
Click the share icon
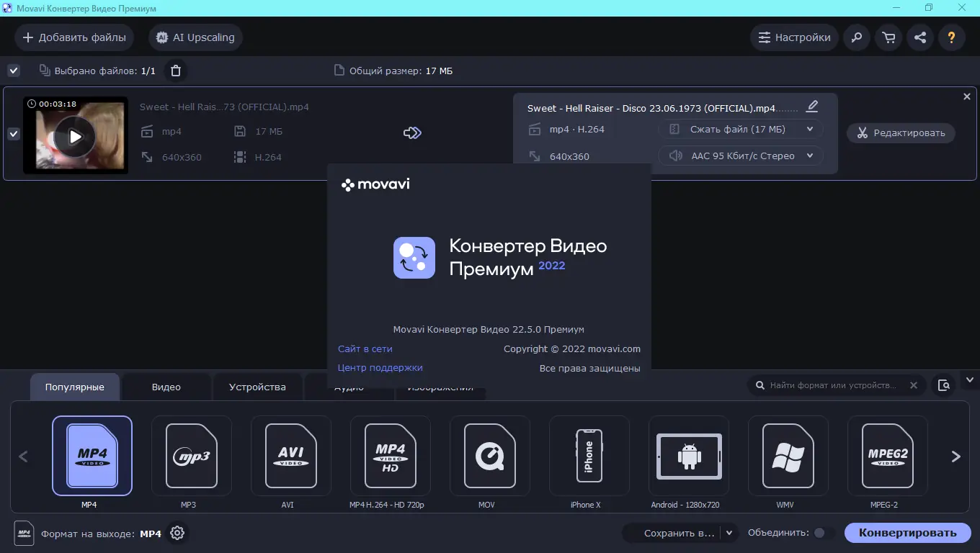[x=919, y=37]
